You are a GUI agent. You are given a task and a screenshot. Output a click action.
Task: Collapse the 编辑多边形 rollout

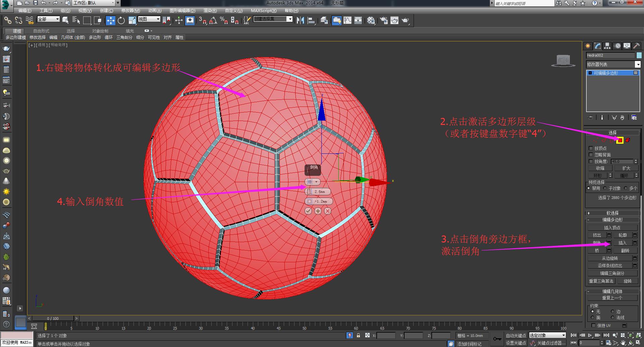coord(588,220)
